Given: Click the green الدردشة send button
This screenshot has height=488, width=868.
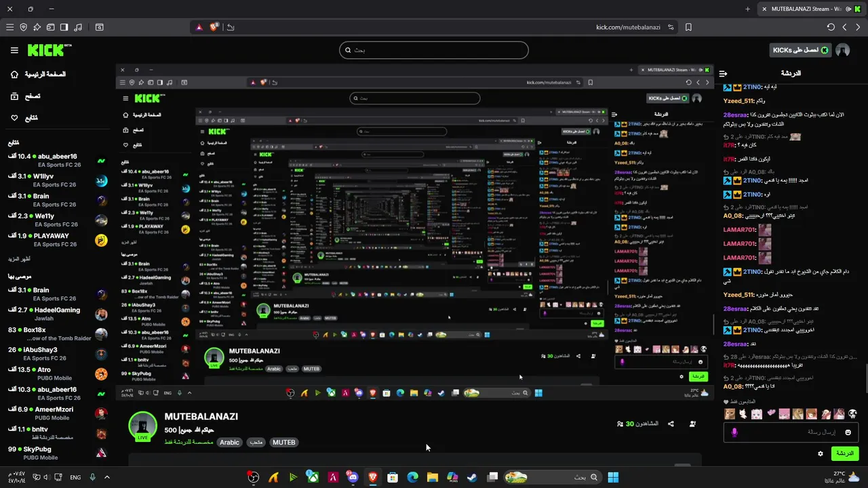Looking at the screenshot, I should point(844,453).
